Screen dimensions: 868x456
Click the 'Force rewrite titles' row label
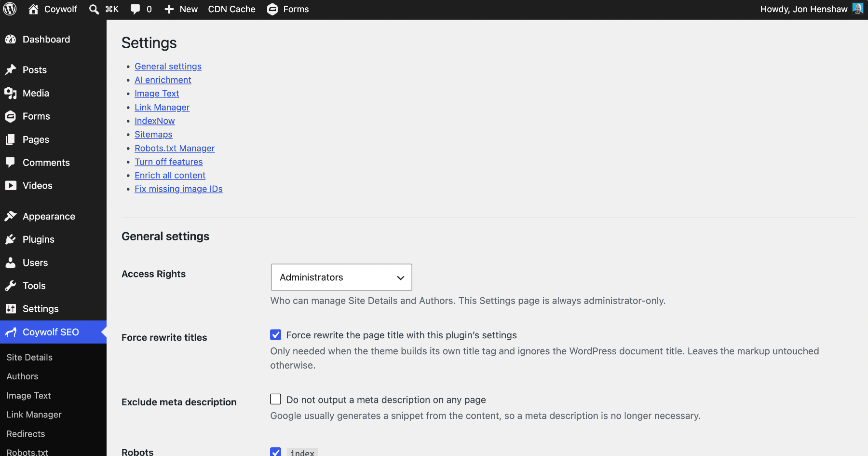[164, 338]
